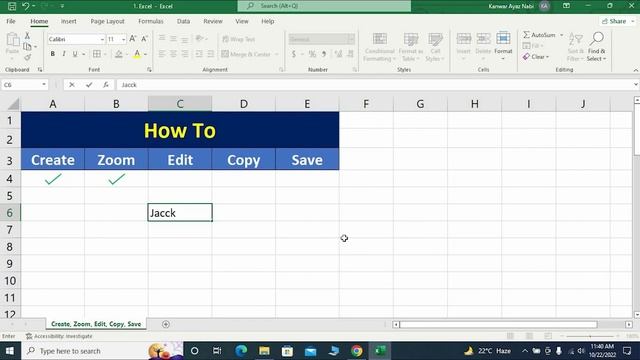Switch to the Review tab
This screenshot has height=360, width=640.
213,21
